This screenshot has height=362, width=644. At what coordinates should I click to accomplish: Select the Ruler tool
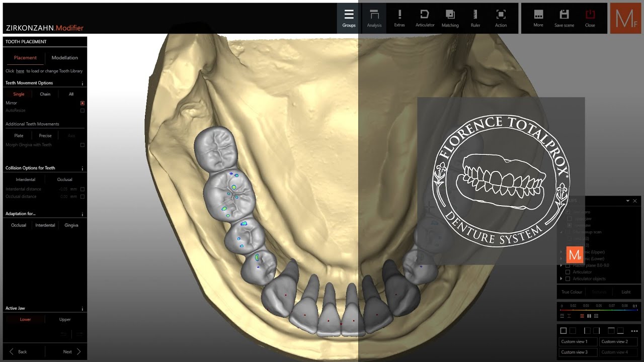tap(475, 18)
